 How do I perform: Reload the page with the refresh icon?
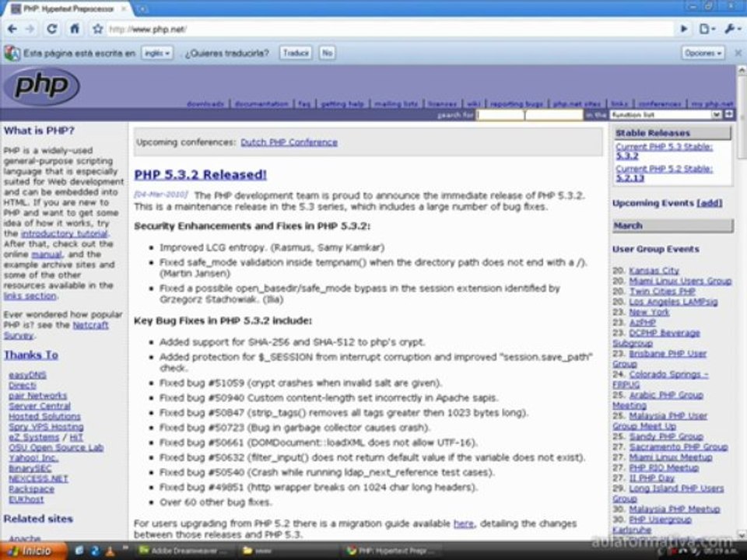[52, 29]
